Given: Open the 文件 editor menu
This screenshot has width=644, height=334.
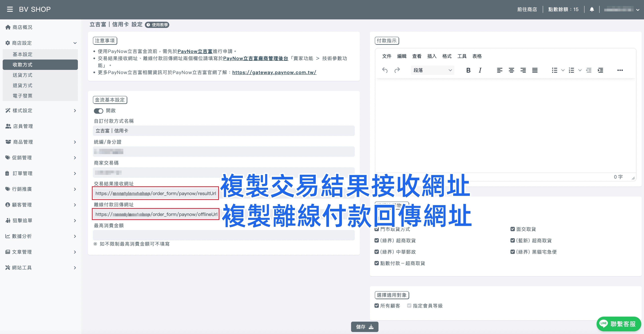Looking at the screenshot, I should (x=387, y=56).
